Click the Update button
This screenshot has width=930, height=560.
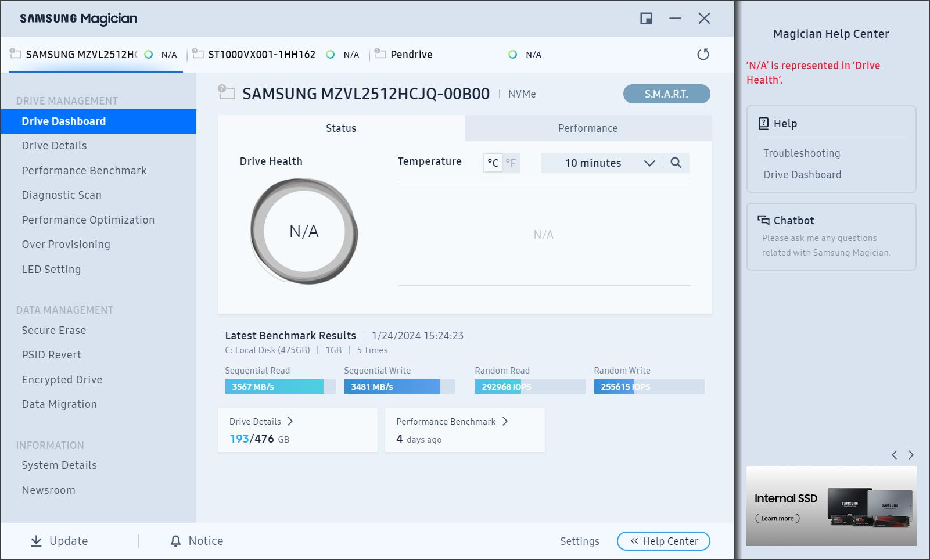coord(59,541)
